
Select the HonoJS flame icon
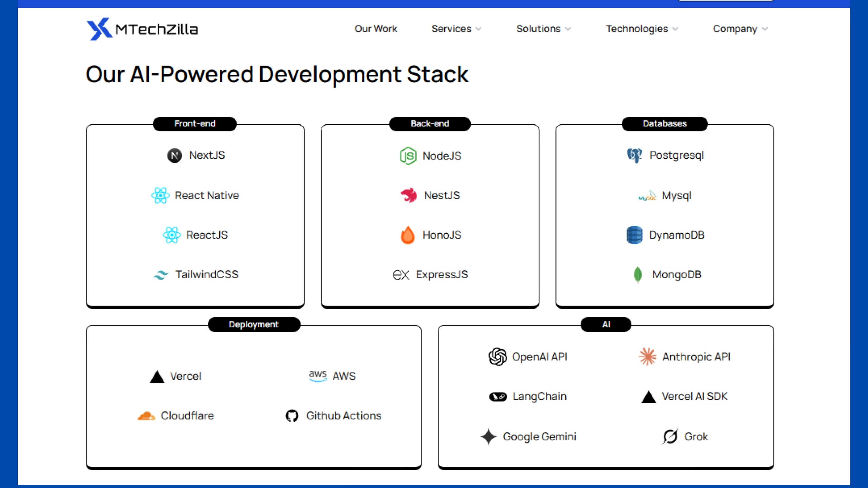coord(408,235)
